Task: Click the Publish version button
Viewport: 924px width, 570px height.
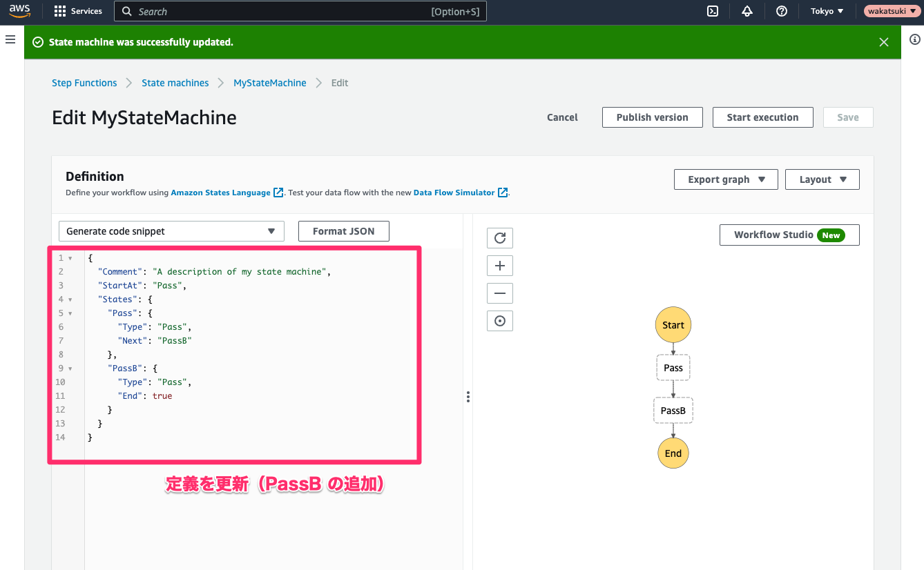Action: click(x=652, y=117)
